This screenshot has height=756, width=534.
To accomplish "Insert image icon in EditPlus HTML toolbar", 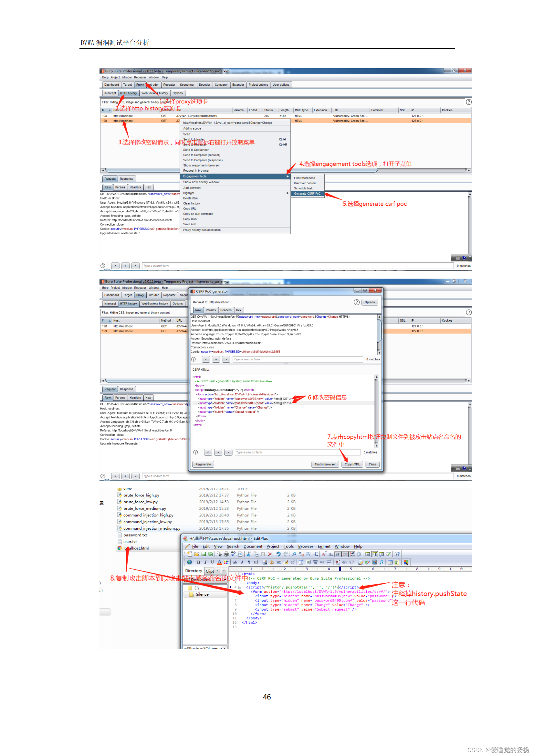I will [265, 562].
